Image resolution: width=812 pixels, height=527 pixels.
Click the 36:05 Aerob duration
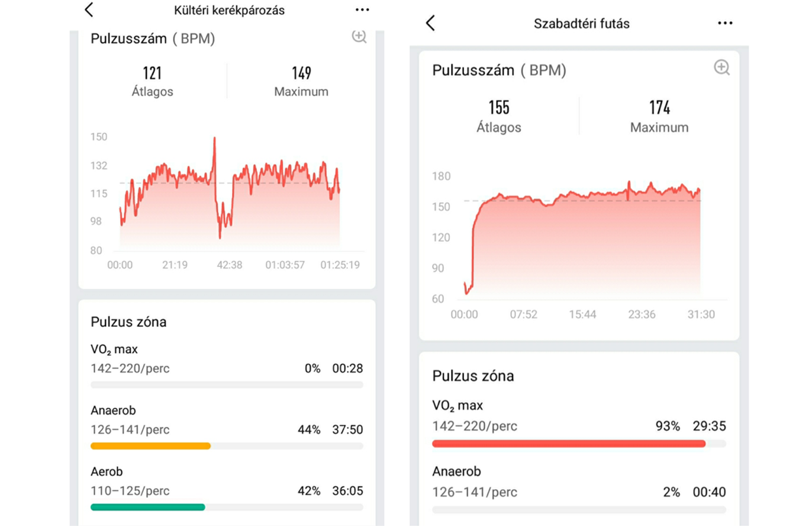[347, 491]
